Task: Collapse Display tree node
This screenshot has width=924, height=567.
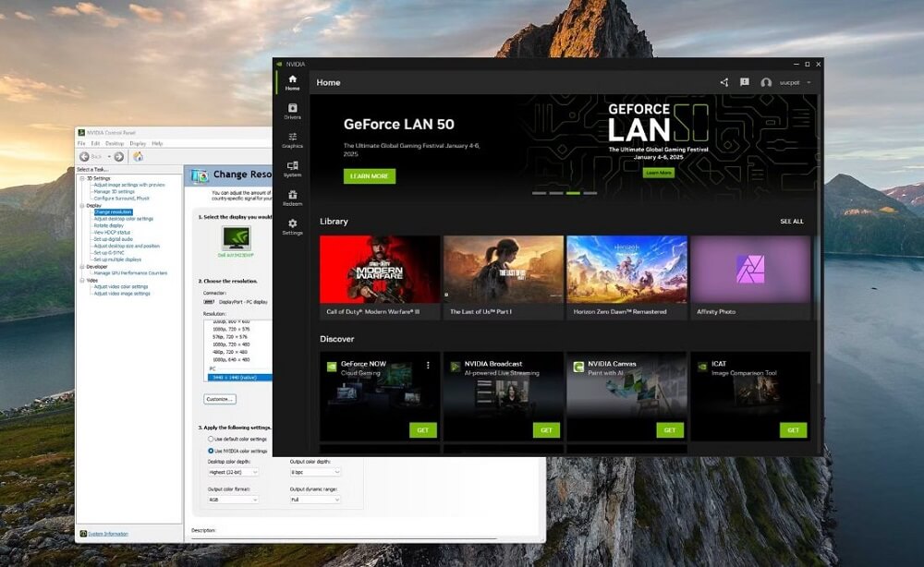Action: [82, 206]
